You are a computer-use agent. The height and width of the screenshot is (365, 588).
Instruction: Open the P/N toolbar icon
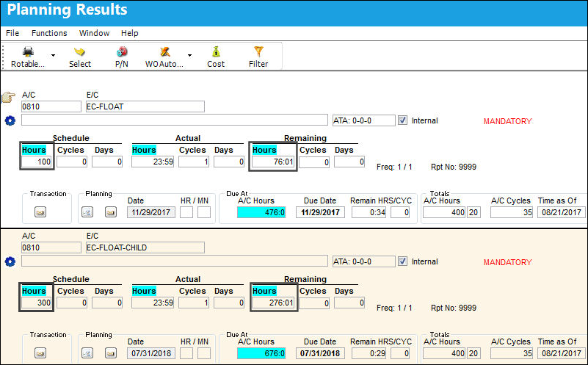(x=122, y=51)
